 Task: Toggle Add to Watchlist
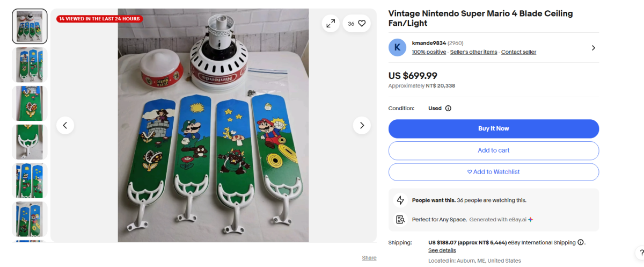[x=493, y=172]
